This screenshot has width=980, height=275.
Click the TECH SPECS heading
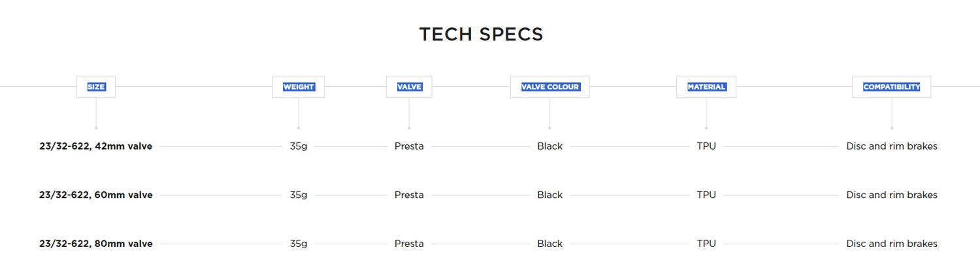click(x=481, y=35)
